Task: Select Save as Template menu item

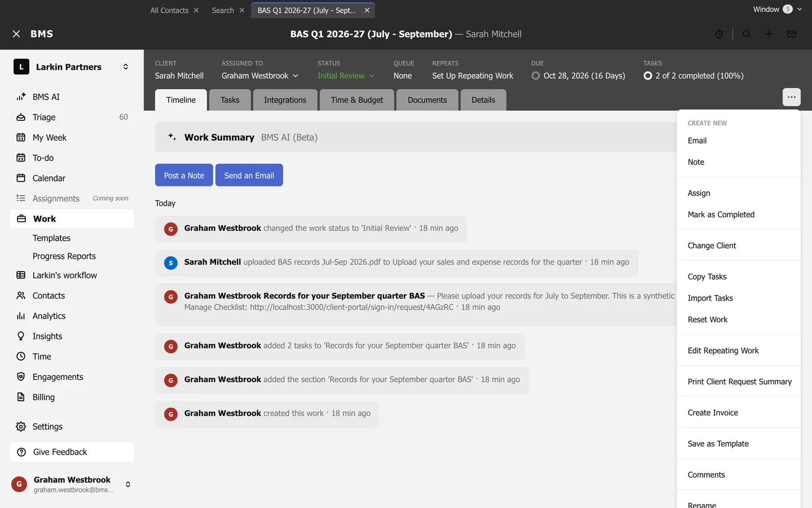Action: (x=739, y=444)
